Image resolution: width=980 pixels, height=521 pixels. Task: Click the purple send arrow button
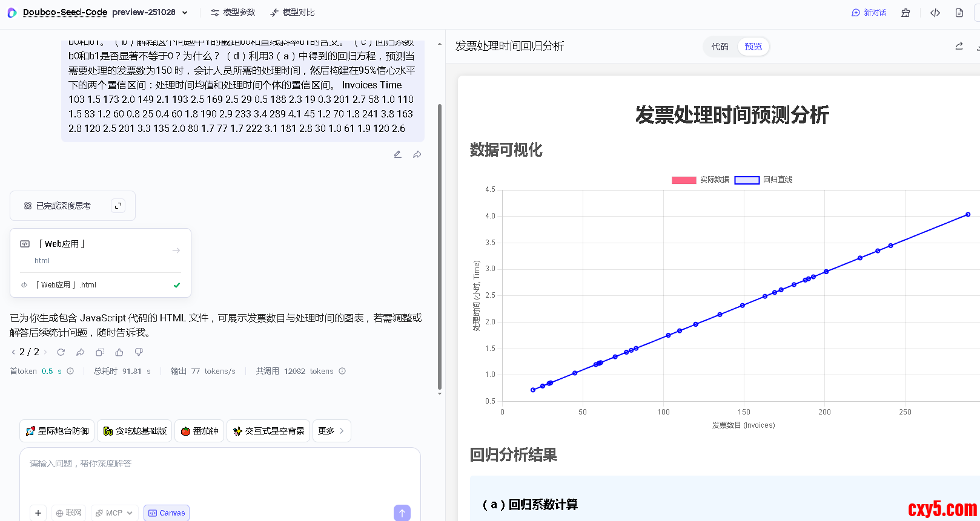click(x=402, y=513)
